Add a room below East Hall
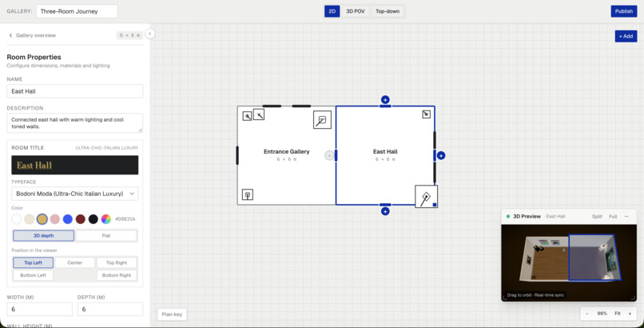The image size is (644, 328). [x=385, y=211]
